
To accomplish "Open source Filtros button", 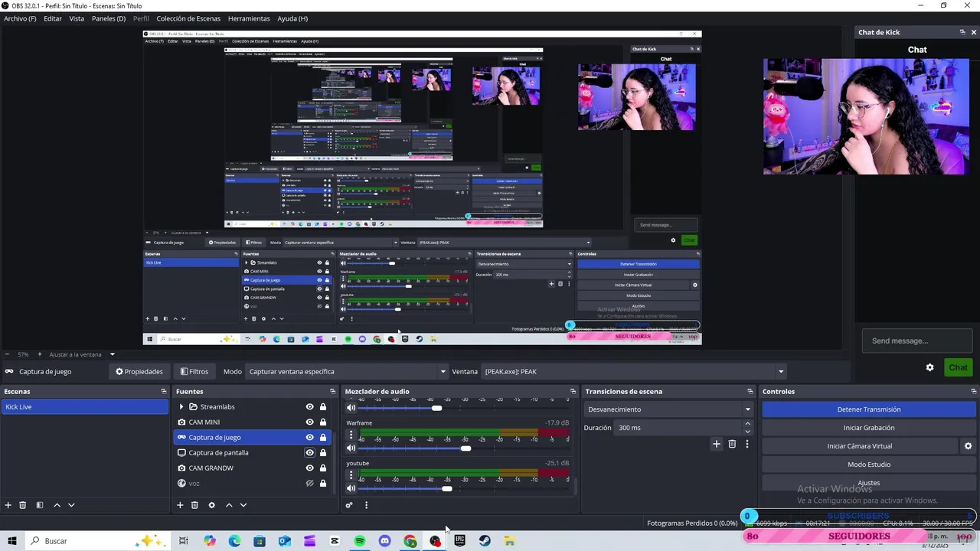I will tap(194, 372).
